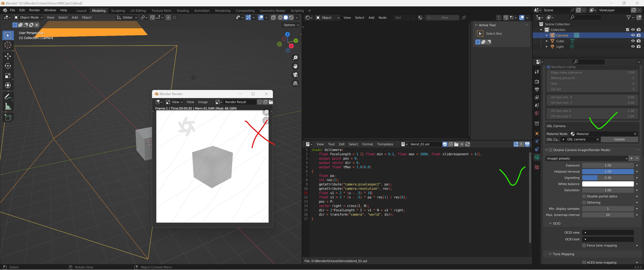644x270 pixels.
Task: Click the White balance color swatch
Action: coord(608,184)
